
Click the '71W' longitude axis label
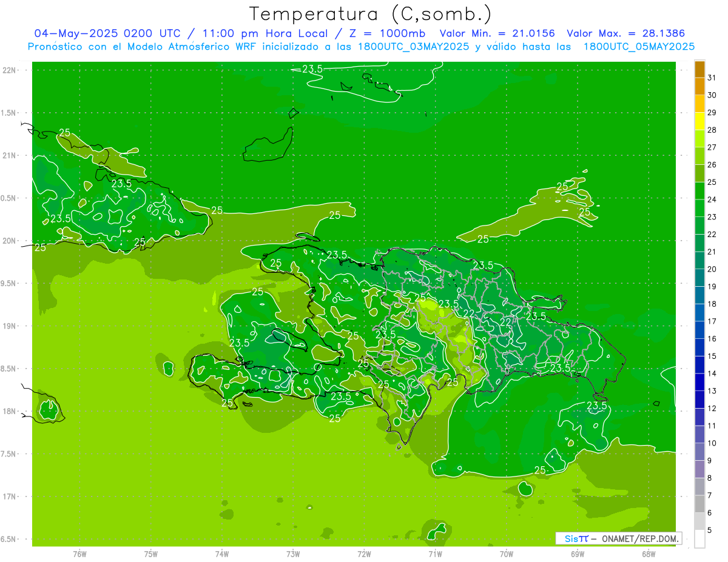click(x=435, y=554)
